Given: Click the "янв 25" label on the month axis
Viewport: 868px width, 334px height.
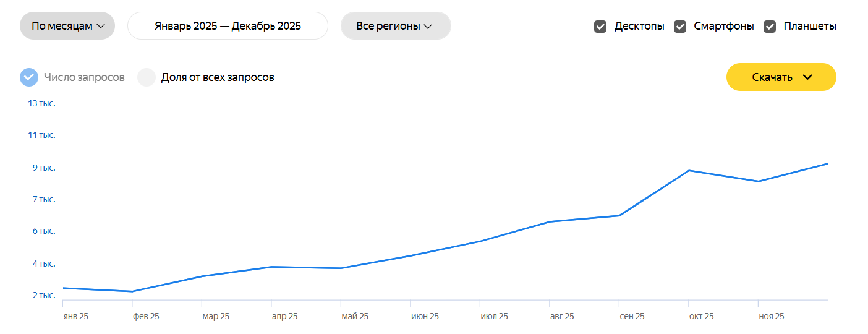Looking at the screenshot, I should pyautogui.click(x=76, y=316).
